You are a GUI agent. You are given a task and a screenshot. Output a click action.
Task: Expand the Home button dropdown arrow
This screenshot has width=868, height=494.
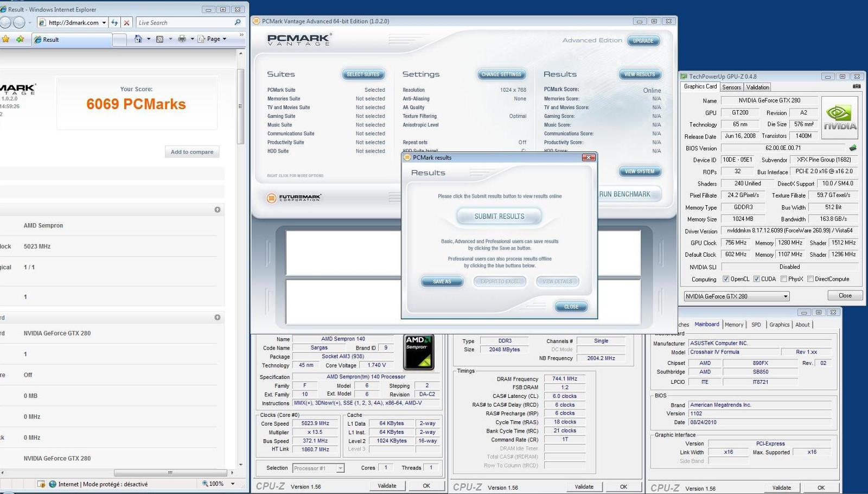(148, 39)
